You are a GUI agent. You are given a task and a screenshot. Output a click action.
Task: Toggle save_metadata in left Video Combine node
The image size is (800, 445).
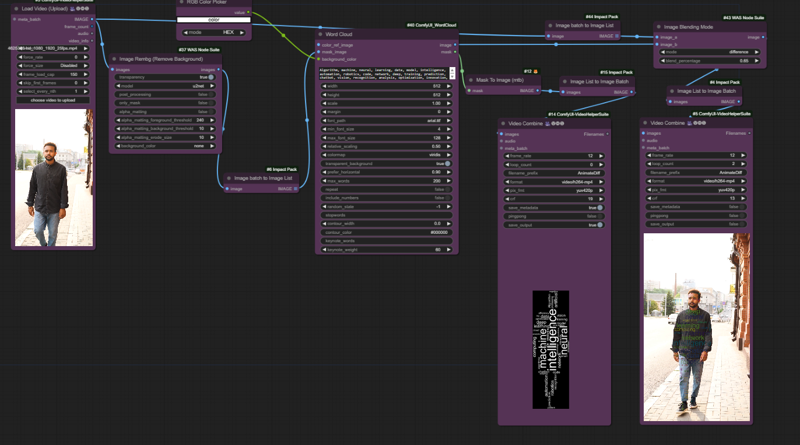click(x=554, y=208)
